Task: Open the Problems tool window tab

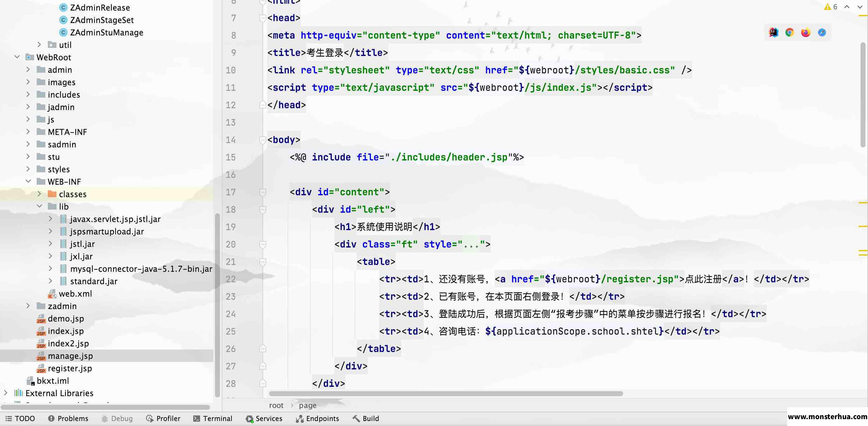Action: point(68,418)
